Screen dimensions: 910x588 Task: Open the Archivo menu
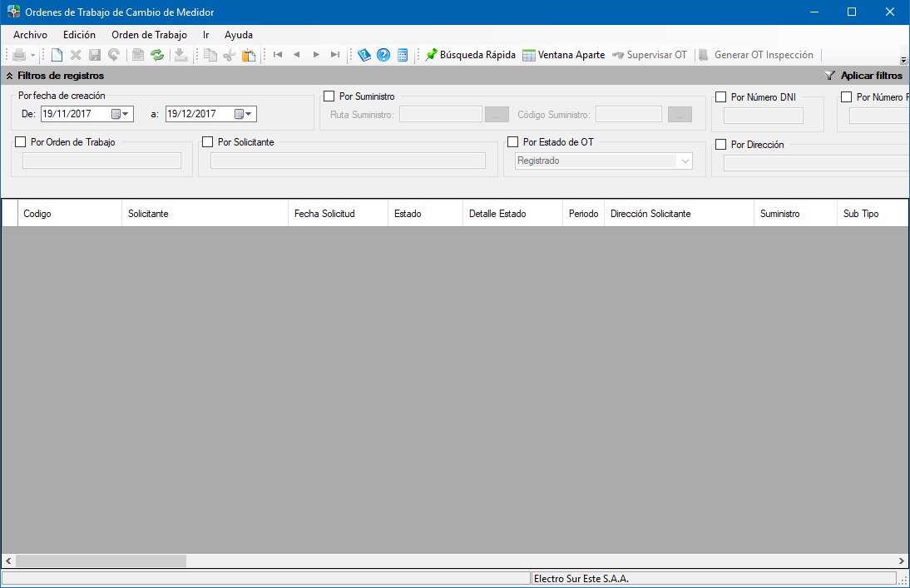coord(30,35)
